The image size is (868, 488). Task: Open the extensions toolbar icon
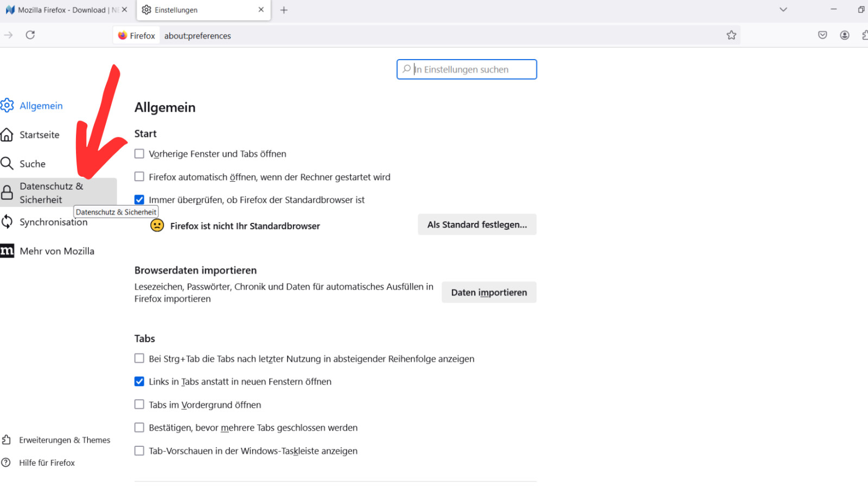[865, 35]
